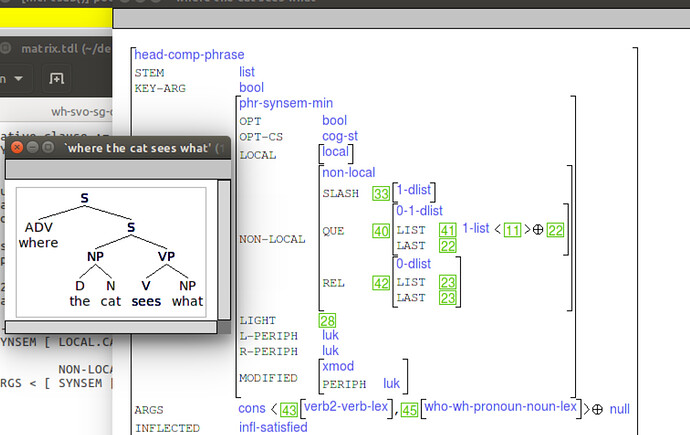Click the non-local type name
The image size is (690, 435).
tap(349, 172)
